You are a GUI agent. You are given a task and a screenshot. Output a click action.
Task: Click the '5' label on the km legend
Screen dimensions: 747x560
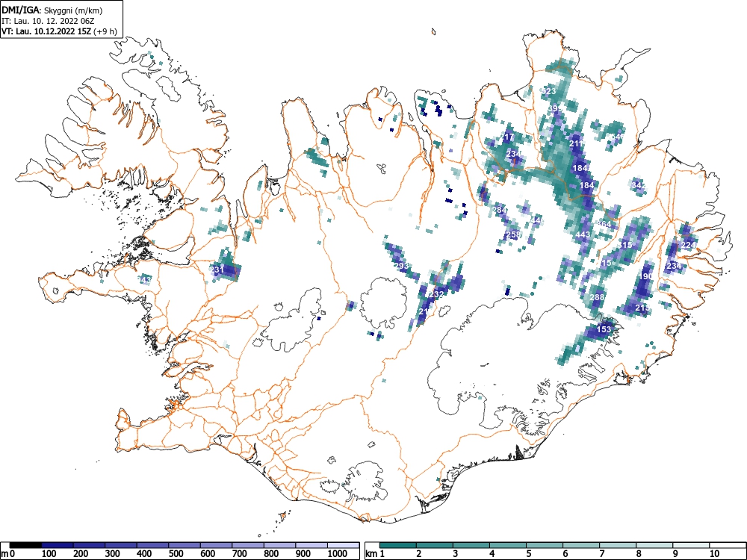point(529,553)
